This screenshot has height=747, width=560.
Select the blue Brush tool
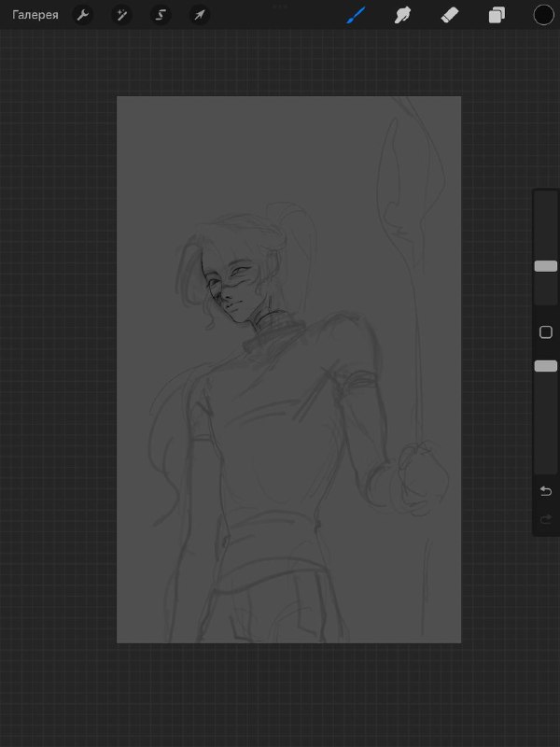[x=356, y=15]
